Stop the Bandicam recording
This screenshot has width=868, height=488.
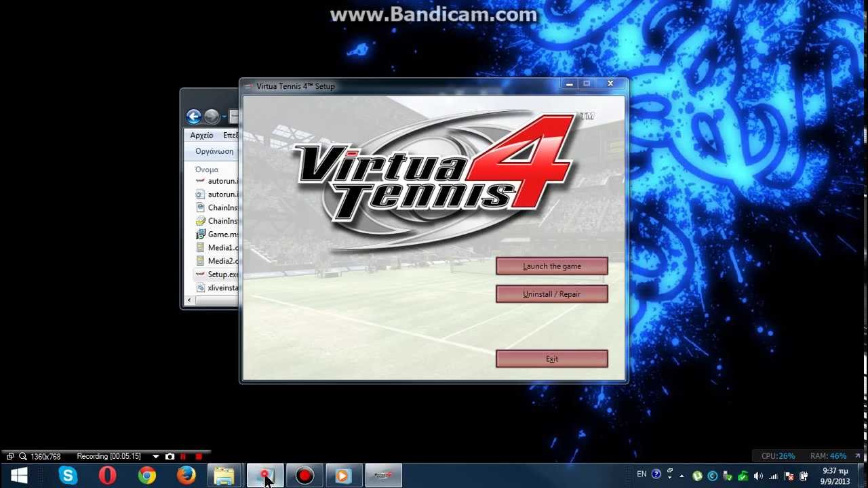[x=199, y=457]
